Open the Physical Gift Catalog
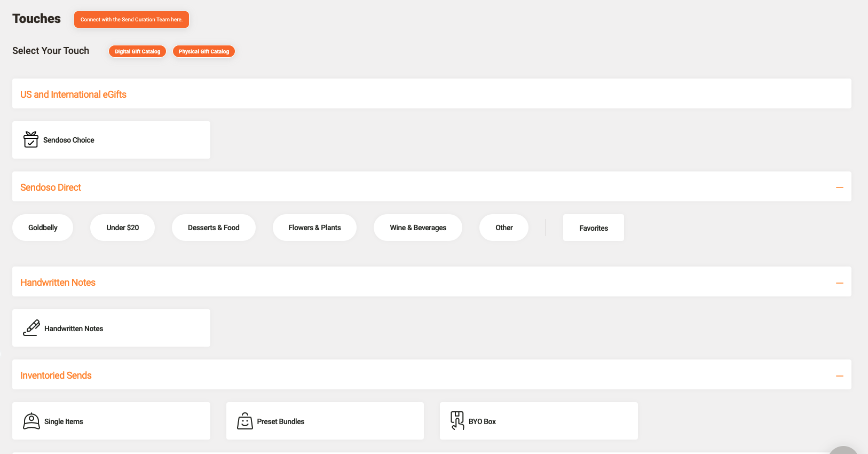The height and width of the screenshot is (454, 868). tap(204, 51)
